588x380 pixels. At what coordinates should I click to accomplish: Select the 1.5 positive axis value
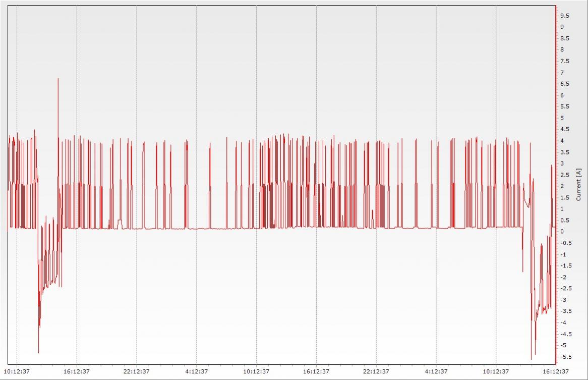pyautogui.click(x=565, y=198)
